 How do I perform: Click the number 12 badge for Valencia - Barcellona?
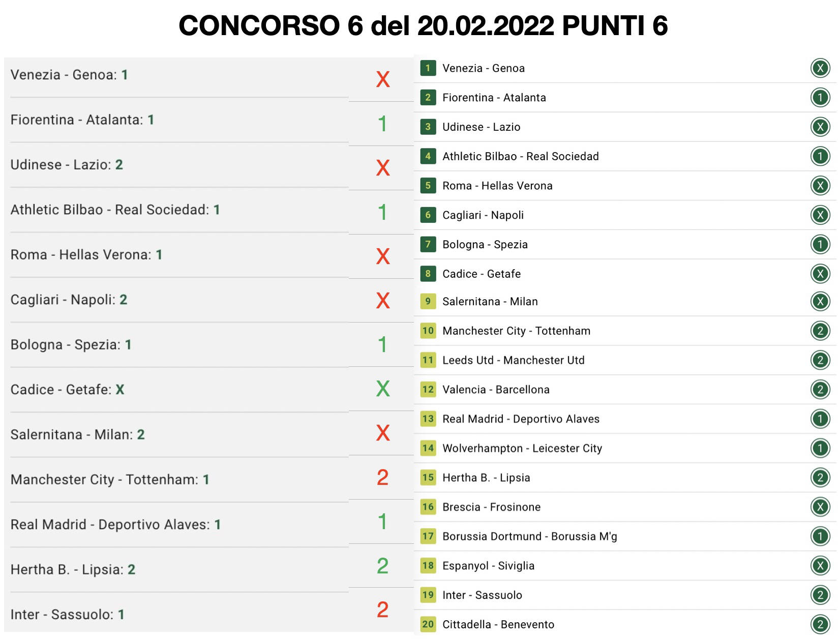coord(428,390)
